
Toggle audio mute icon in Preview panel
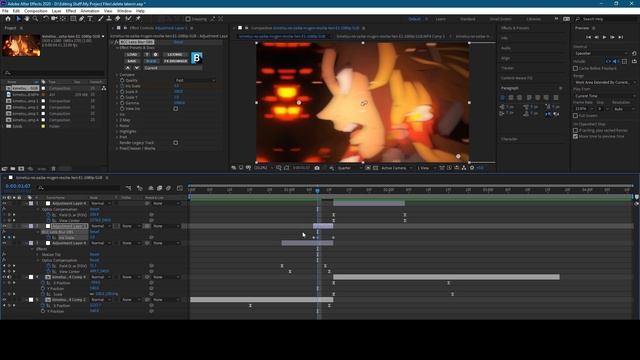616,61
